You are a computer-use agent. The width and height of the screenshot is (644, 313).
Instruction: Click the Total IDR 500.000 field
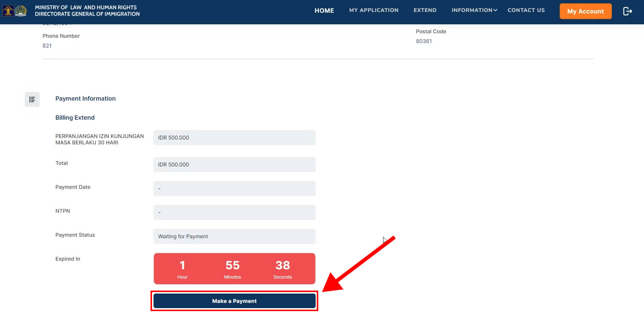click(234, 165)
